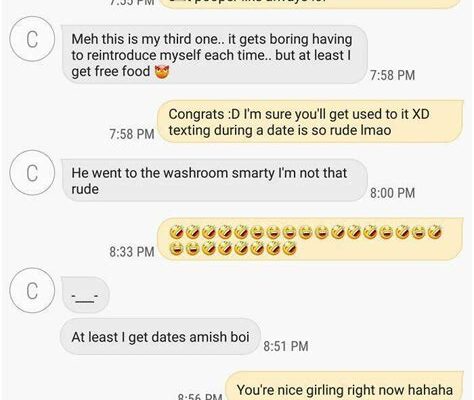Select the 'At least I get dates amish boi' bubble

point(160,337)
